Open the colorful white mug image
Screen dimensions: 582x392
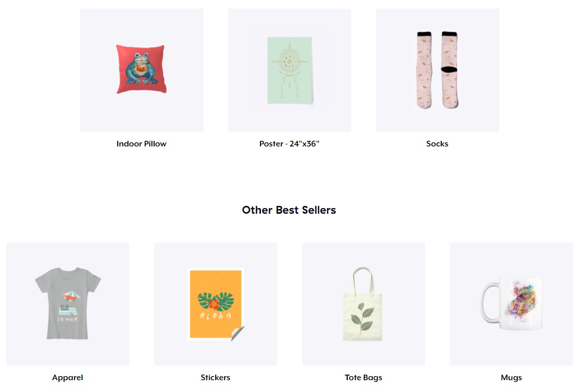click(x=512, y=304)
